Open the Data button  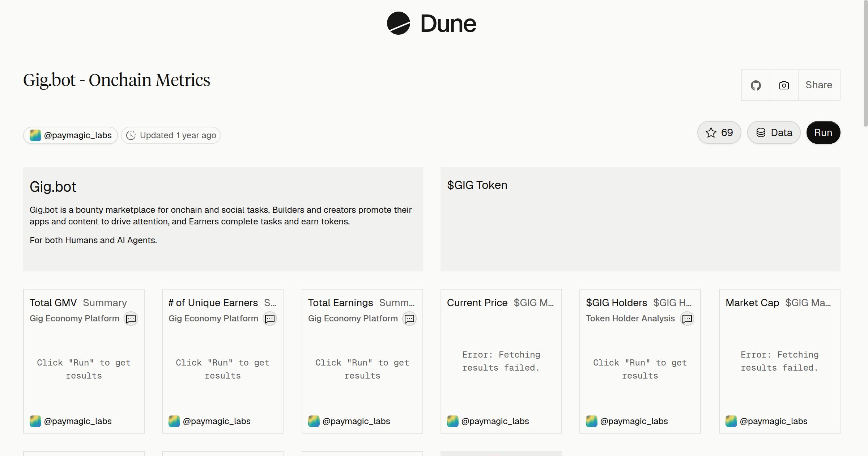[774, 132]
